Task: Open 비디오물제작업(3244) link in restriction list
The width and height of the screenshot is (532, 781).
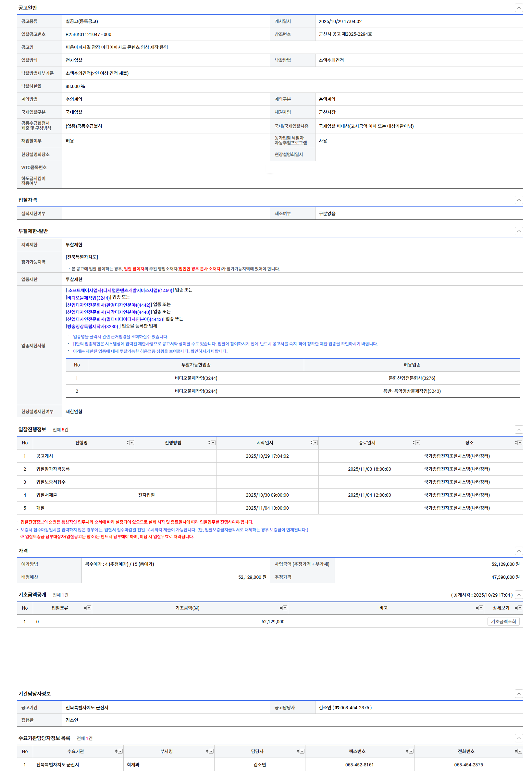Action: (x=88, y=298)
